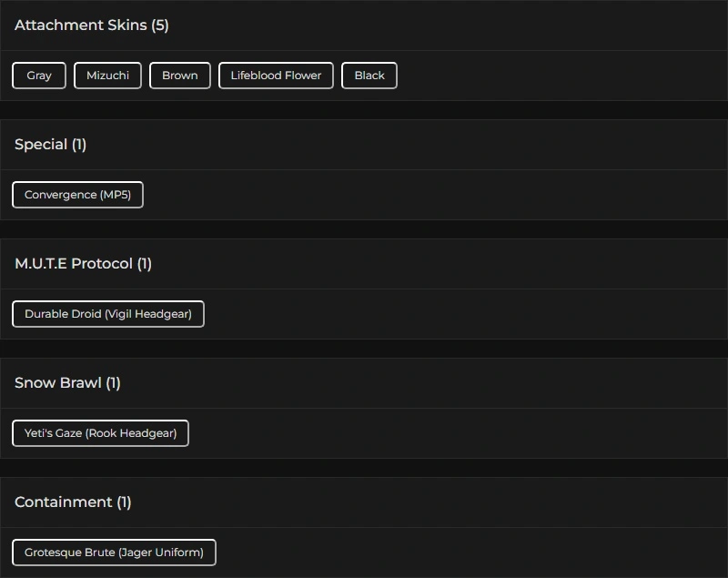728x578 pixels.
Task: Select the Lifeblood Flower skin tag
Action: click(276, 76)
